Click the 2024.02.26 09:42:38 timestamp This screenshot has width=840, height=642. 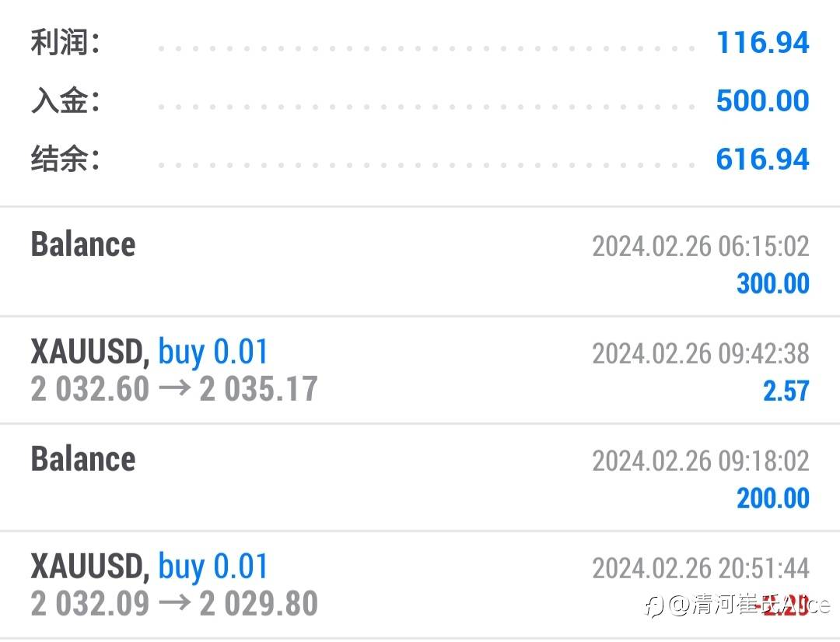coord(700,354)
